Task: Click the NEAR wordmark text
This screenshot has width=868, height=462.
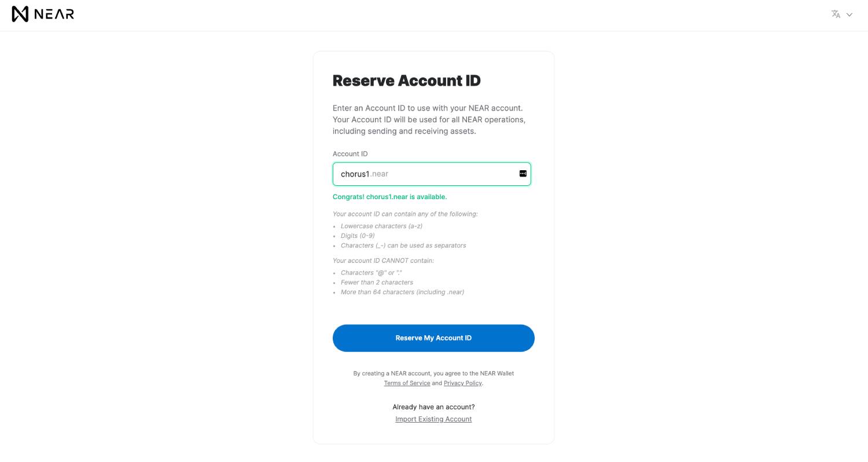Action: [x=54, y=14]
